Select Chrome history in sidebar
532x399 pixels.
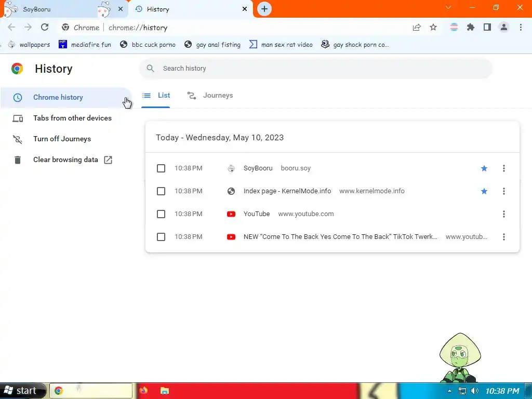(66, 97)
